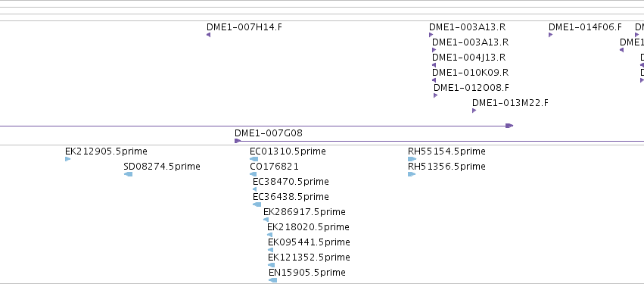644x284 pixels.
Task: Select the DME1-007H14.F purple arrow glyph
Action: point(209,35)
